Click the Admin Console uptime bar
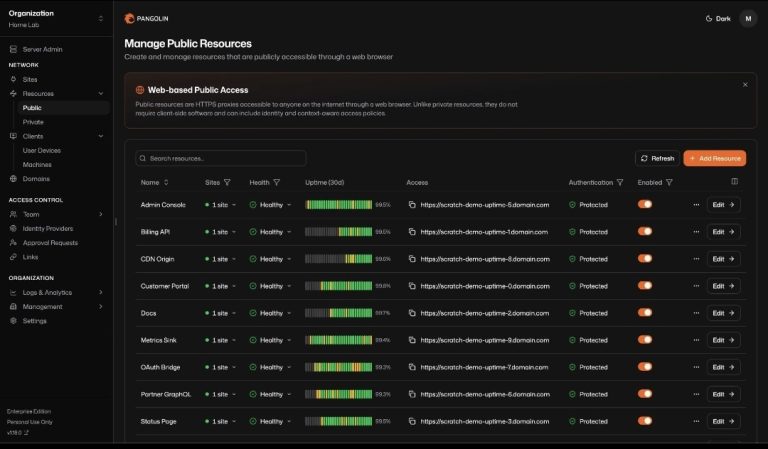This screenshot has height=449, width=768. (x=338, y=205)
